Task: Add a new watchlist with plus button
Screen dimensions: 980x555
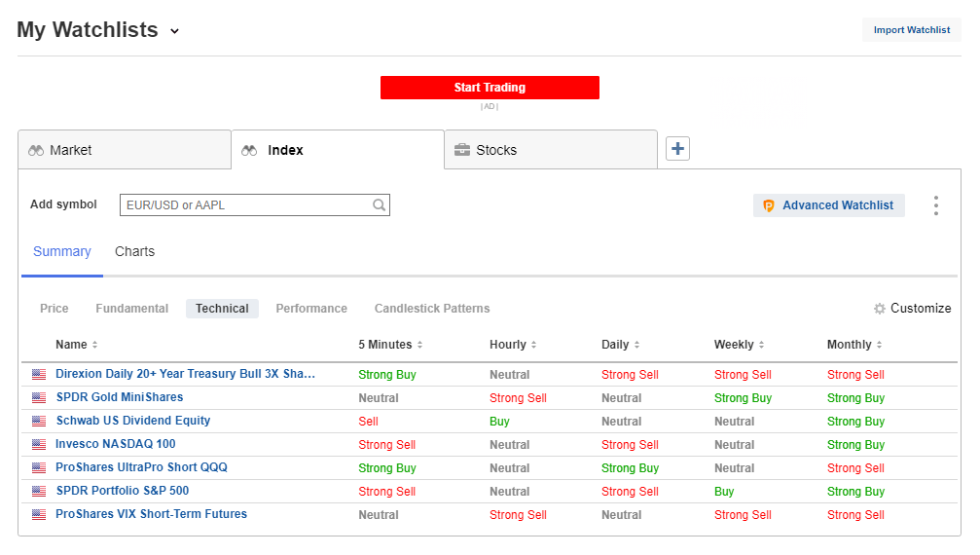Action: tap(677, 149)
